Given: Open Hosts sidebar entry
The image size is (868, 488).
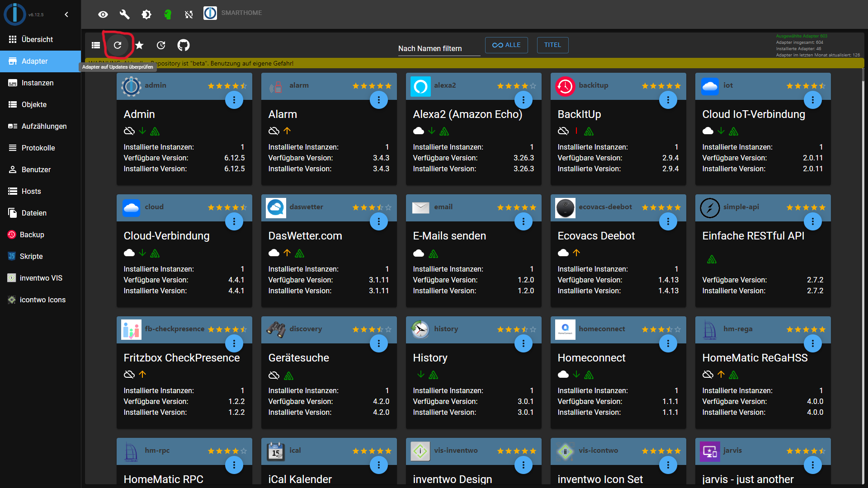Looking at the screenshot, I should coord(41,191).
